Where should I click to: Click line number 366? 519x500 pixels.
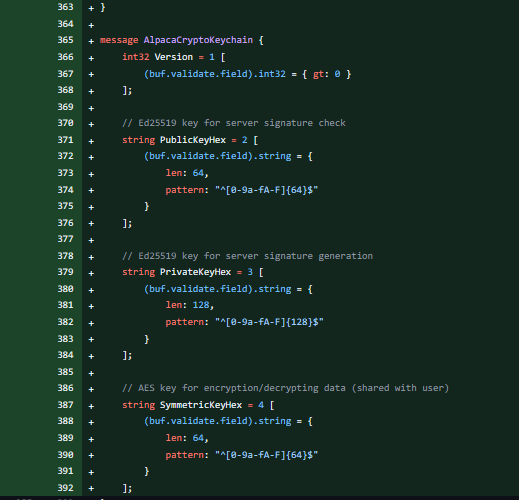pyautogui.click(x=65, y=57)
